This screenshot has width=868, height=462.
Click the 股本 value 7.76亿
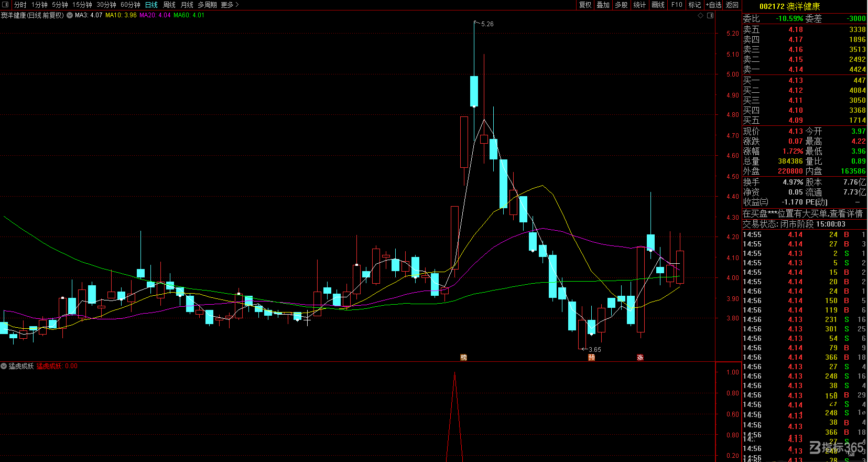pyautogui.click(x=855, y=182)
